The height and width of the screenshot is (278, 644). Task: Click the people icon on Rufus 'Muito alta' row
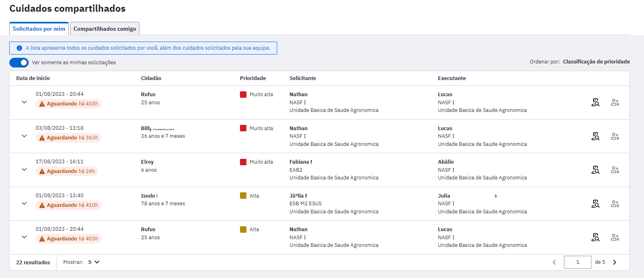pyautogui.click(x=615, y=103)
